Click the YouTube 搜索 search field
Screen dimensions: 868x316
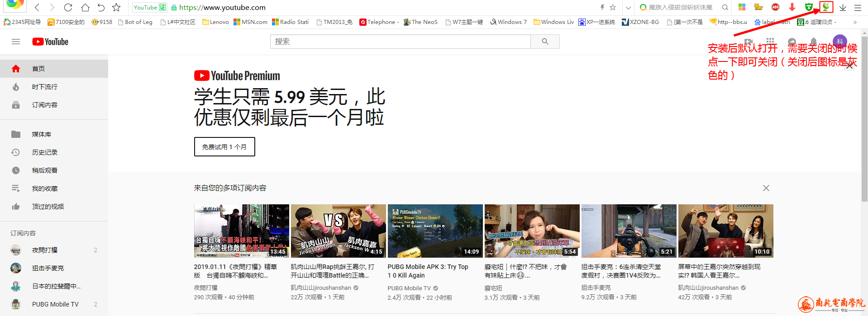point(401,42)
